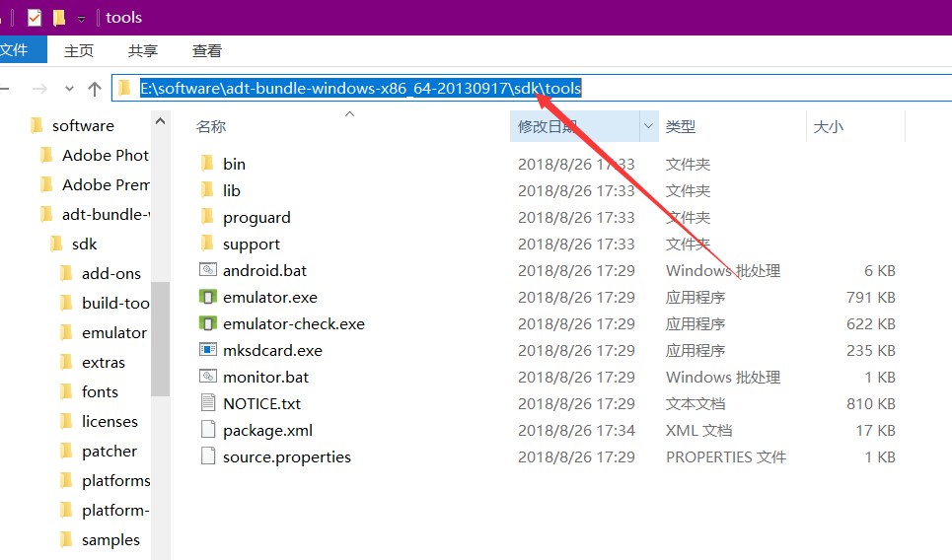The image size is (952, 560).
Task: Select extras folder in navigation tree
Action: pyautogui.click(x=104, y=363)
